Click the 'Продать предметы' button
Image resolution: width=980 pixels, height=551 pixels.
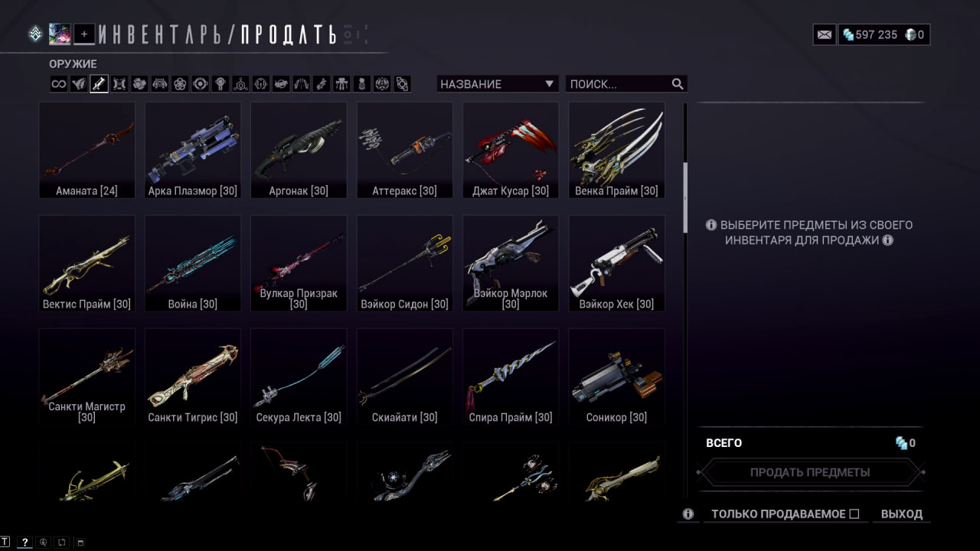pos(810,472)
